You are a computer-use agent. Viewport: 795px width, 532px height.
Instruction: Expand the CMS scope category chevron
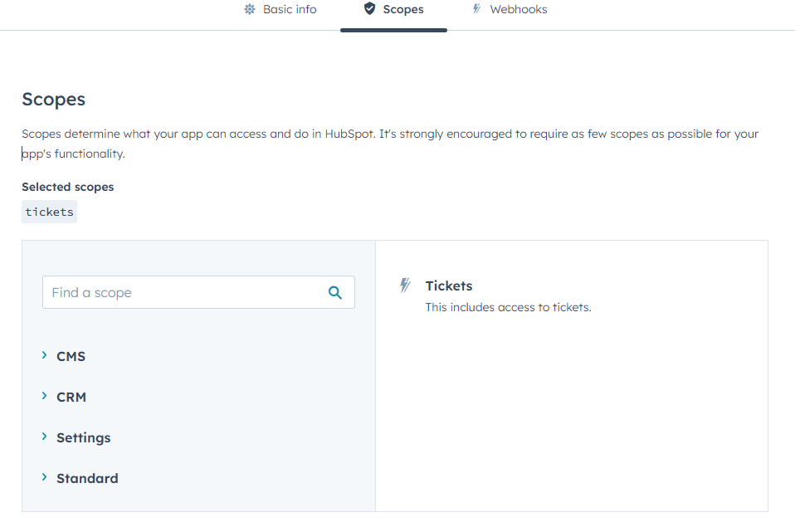pos(44,355)
